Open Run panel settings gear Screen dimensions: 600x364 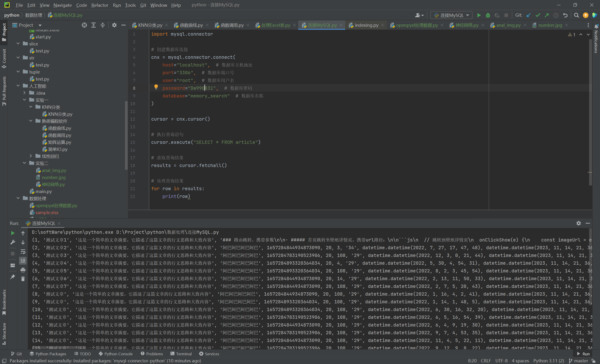pos(579,223)
